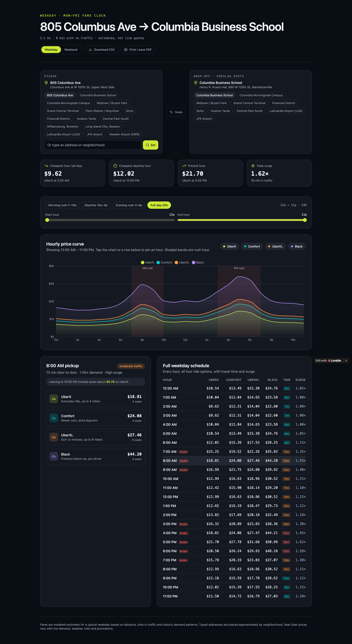This screenshot has height=644, width=352.
Task: Choose JFK Airport as drop-off
Action: pyautogui.click(x=204, y=119)
